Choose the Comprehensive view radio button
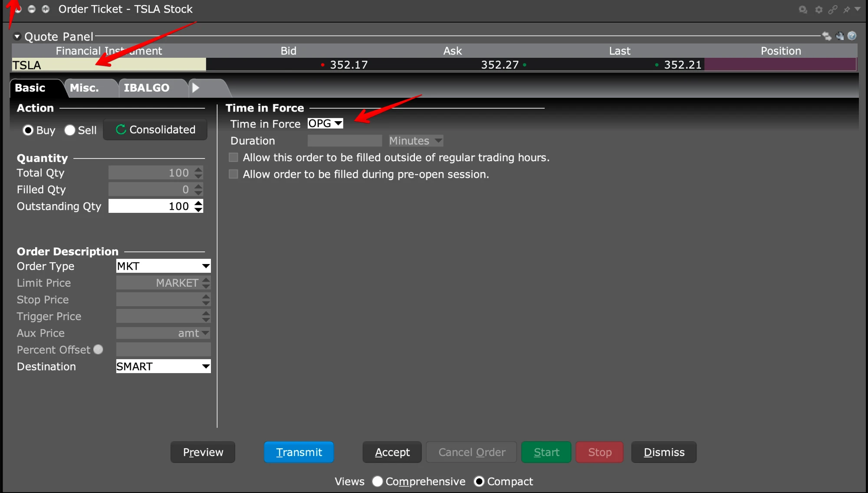This screenshot has height=493, width=868. (x=378, y=481)
